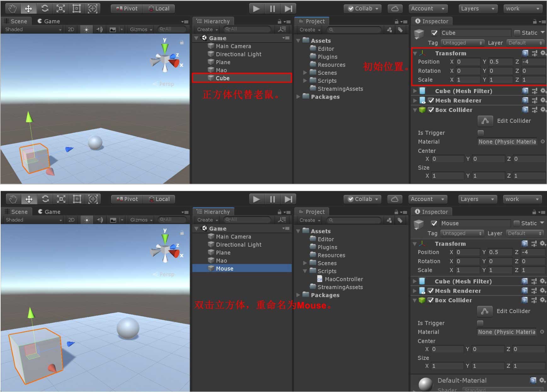The width and height of the screenshot is (547, 392).
Task: Click the Pivot button in the Cube-selected editor
Action: (127, 8)
